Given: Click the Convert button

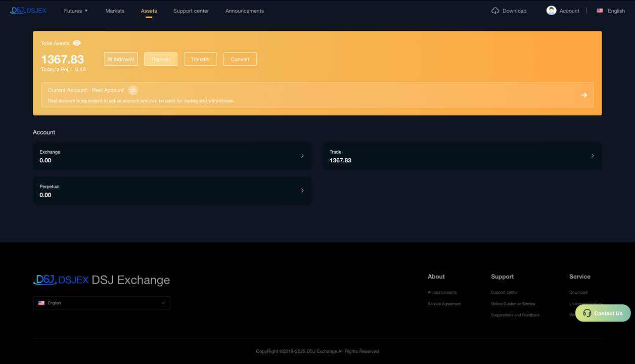Looking at the screenshot, I should [x=240, y=59].
